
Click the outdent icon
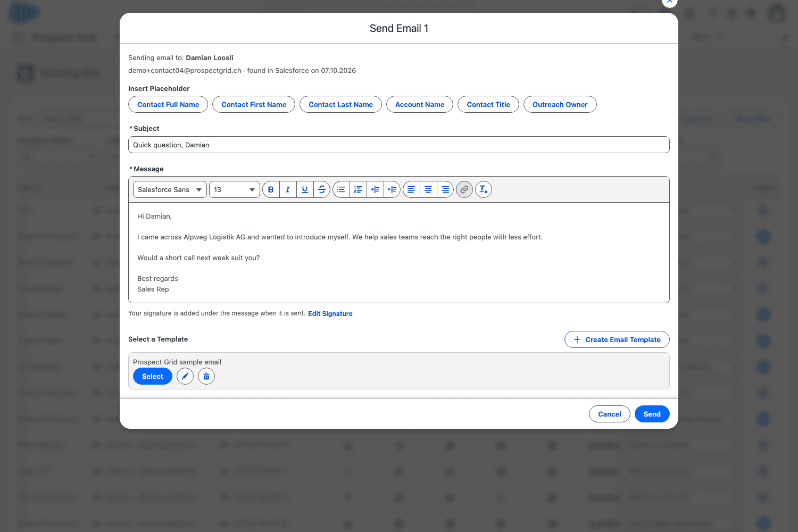[x=392, y=189]
